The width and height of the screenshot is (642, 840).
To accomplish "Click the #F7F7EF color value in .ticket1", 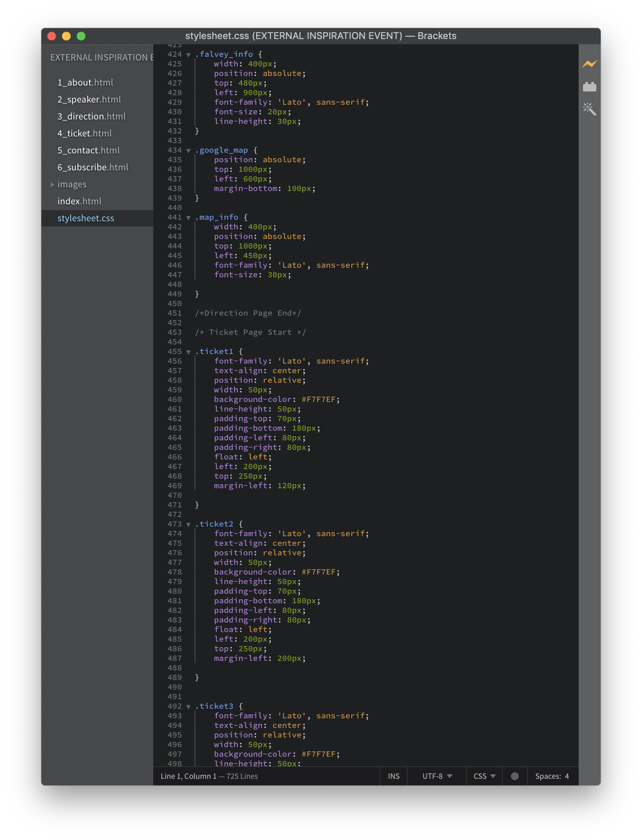I will [x=318, y=400].
